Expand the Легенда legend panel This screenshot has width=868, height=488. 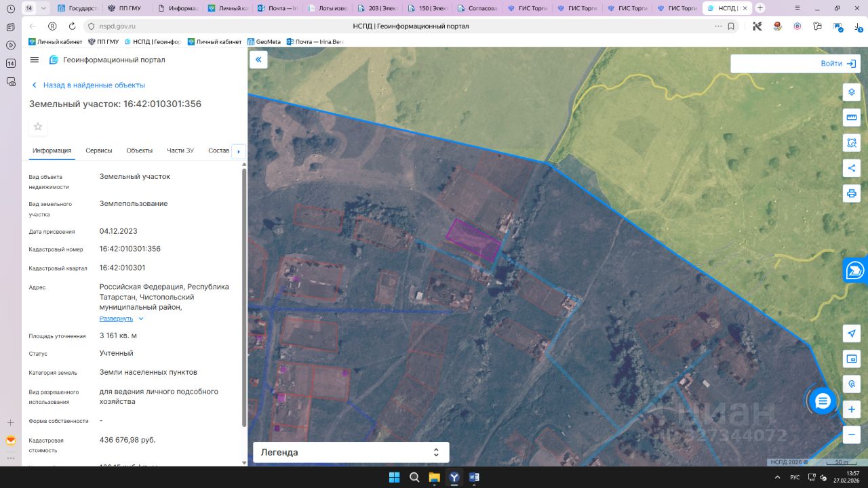(x=351, y=452)
